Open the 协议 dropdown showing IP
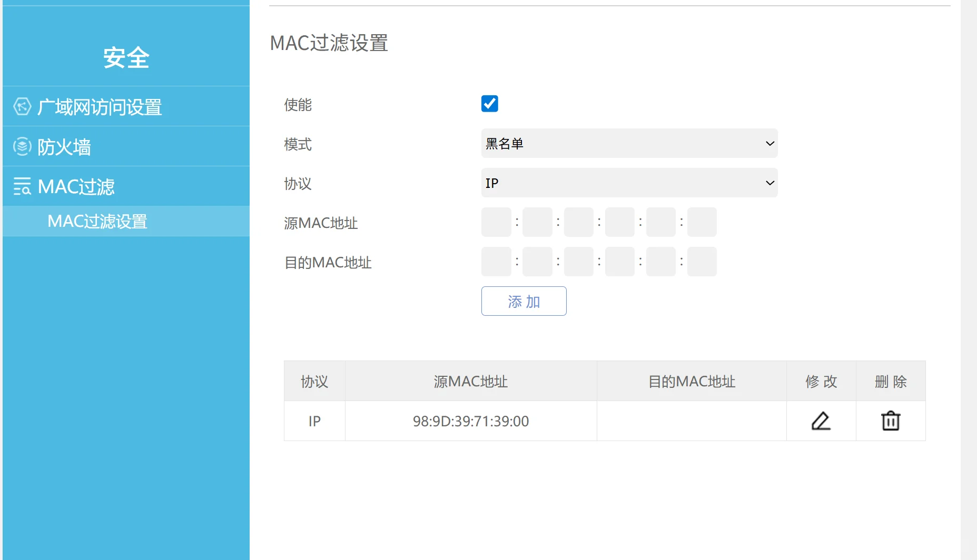The height and width of the screenshot is (560, 977). pyautogui.click(x=629, y=183)
